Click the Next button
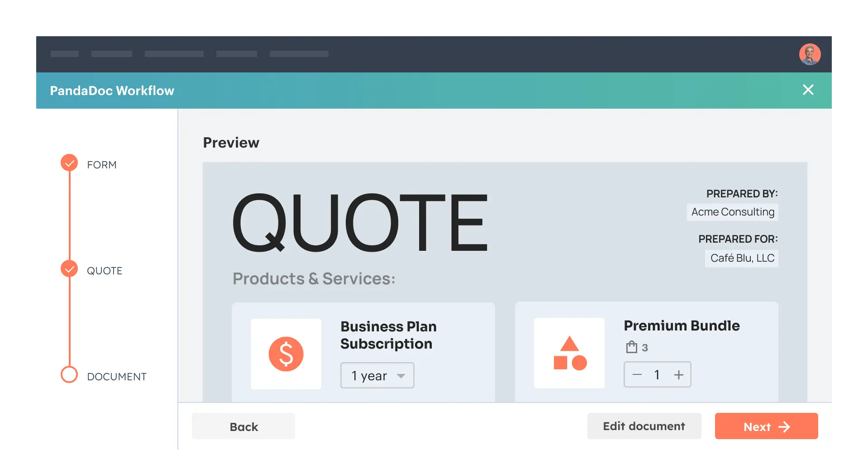The height and width of the screenshot is (450, 868). (766, 426)
